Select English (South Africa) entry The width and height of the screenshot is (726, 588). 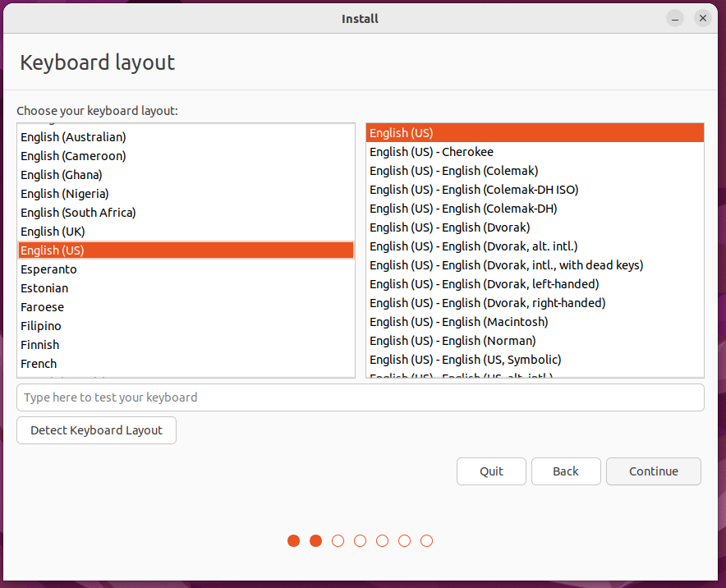78,213
